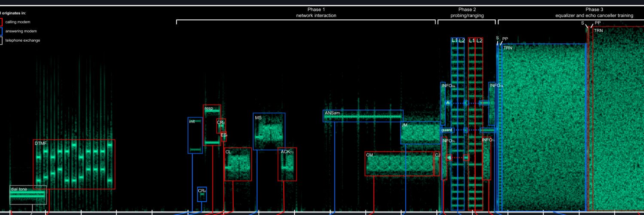Click the 'probing/ranging' subtitle

tap(467, 15)
